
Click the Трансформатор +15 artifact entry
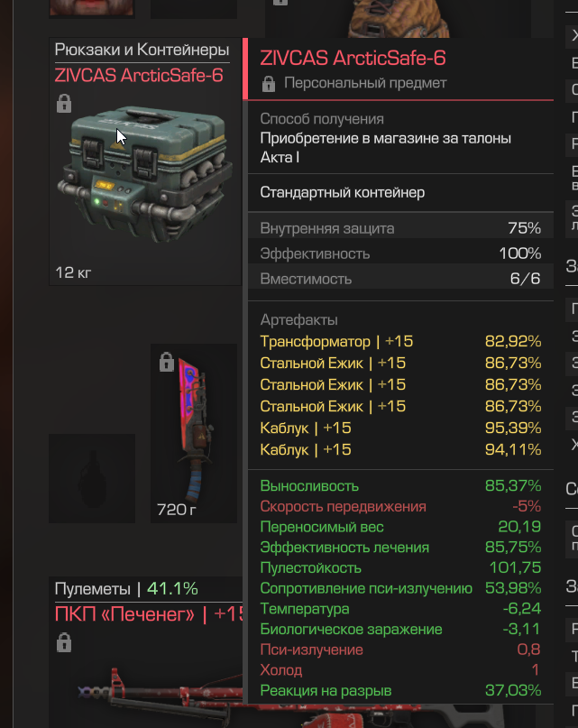pyautogui.click(x=400, y=341)
